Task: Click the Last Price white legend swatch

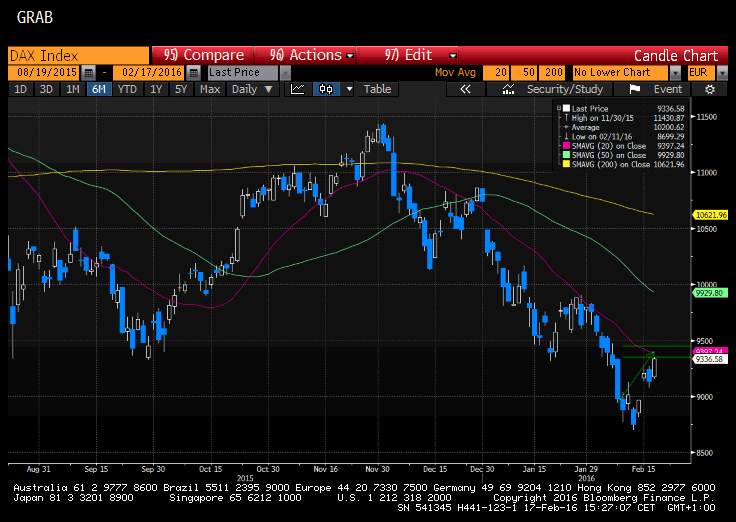Action: [567, 108]
